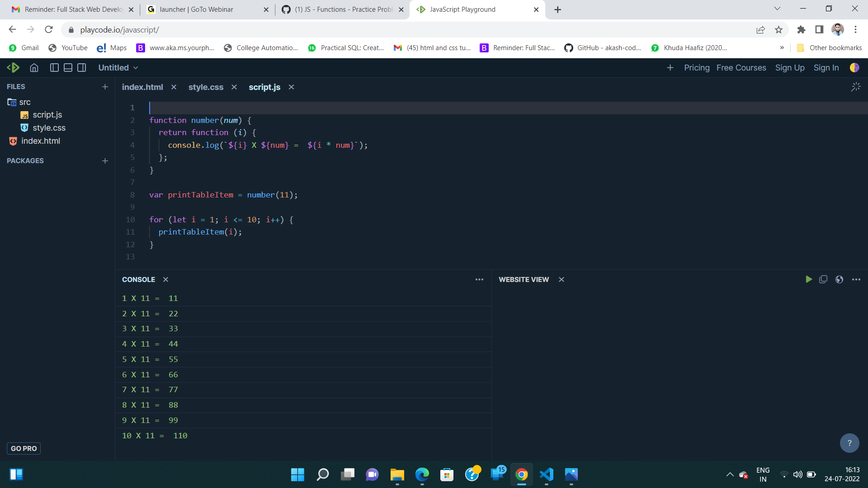The height and width of the screenshot is (488, 868).
Task: Open the Untitled project dropdown
Action: [x=118, y=67]
